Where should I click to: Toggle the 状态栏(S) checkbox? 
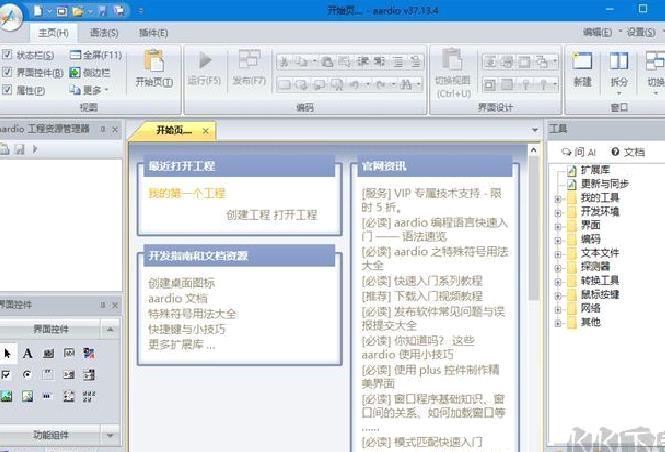(7, 54)
